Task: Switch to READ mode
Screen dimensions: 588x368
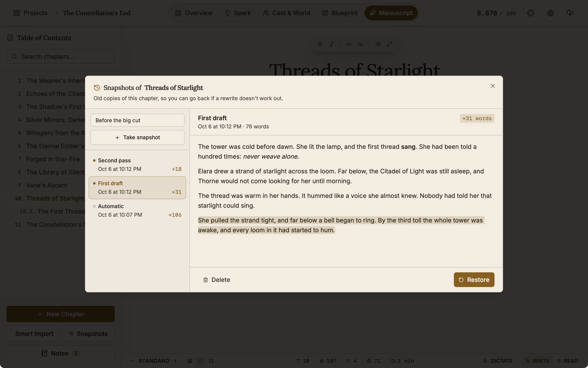Action: click(x=568, y=361)
